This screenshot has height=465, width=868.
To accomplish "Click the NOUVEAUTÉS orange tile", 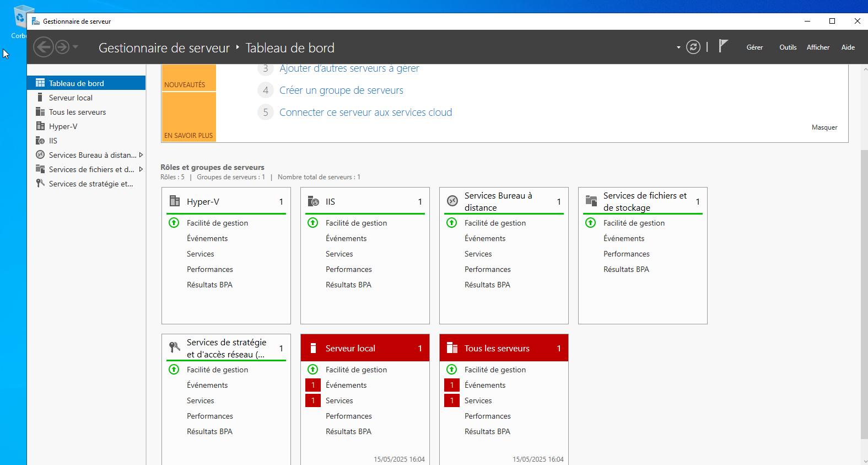I will coord(188,78).
